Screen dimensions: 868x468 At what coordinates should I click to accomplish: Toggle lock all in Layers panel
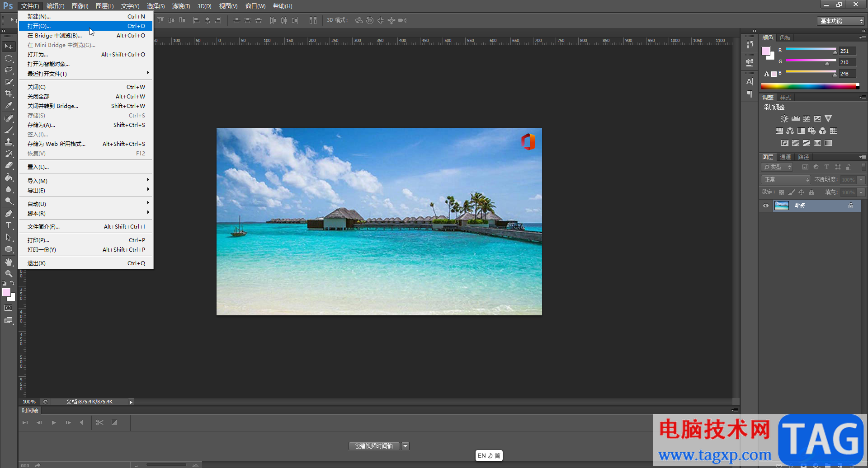coord(811,192)
